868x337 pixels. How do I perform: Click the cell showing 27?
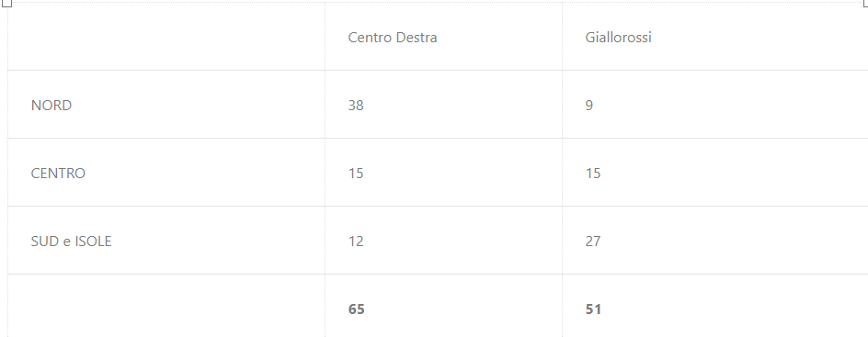[714, 241]
